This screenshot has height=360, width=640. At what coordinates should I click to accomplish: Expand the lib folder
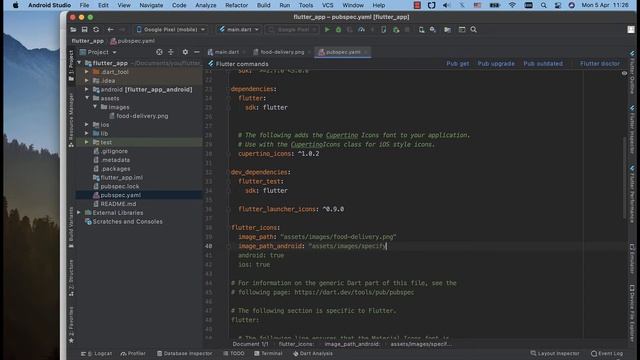[87, 133]
